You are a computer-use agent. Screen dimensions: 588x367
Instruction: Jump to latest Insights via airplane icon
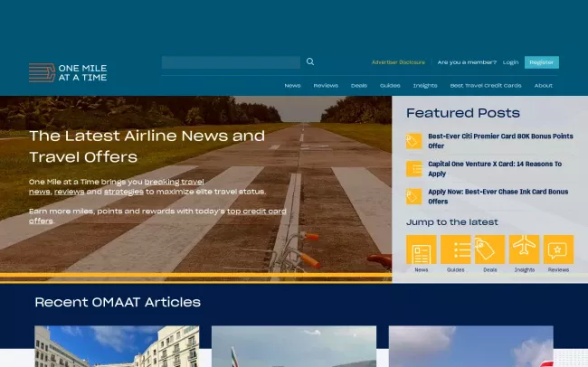[x=525, y=249]
